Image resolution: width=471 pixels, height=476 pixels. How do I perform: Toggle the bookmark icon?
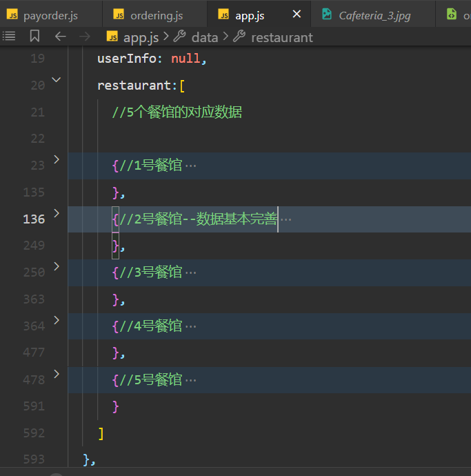coord(34,36)
